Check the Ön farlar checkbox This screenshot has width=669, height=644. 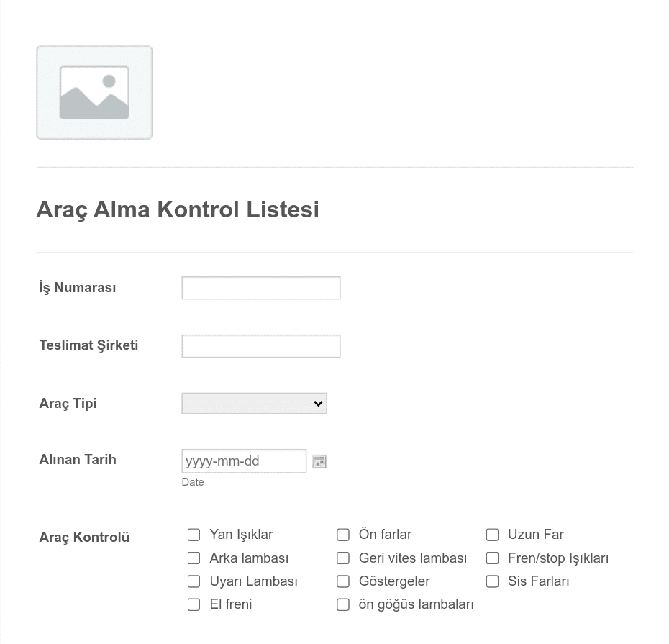[x=343, y=535]
